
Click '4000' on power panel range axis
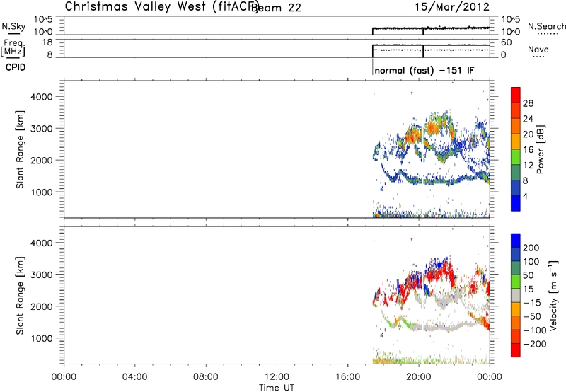pyautogui.click(x=42, y=97)
